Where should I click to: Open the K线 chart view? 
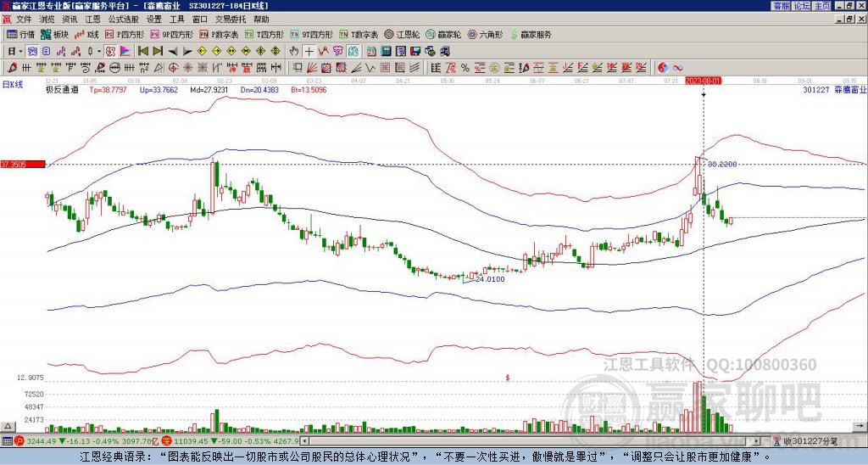[86, 34]
